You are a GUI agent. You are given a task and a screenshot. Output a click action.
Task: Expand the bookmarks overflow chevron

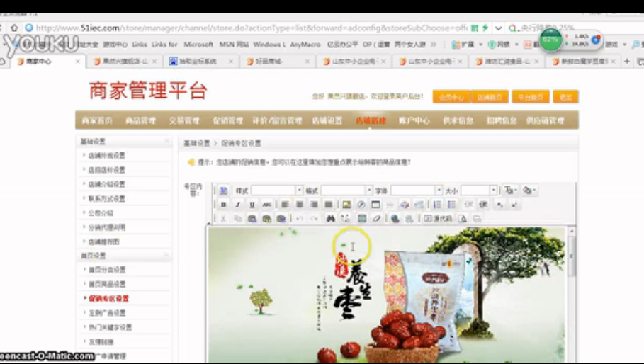(434, 45)
